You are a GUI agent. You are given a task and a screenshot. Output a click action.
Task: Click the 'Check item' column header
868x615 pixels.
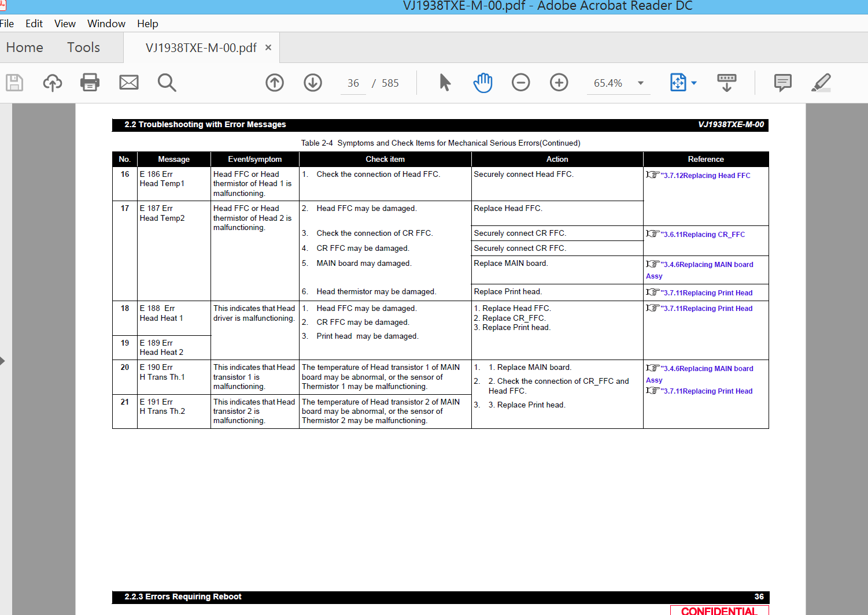click(385, 159)
